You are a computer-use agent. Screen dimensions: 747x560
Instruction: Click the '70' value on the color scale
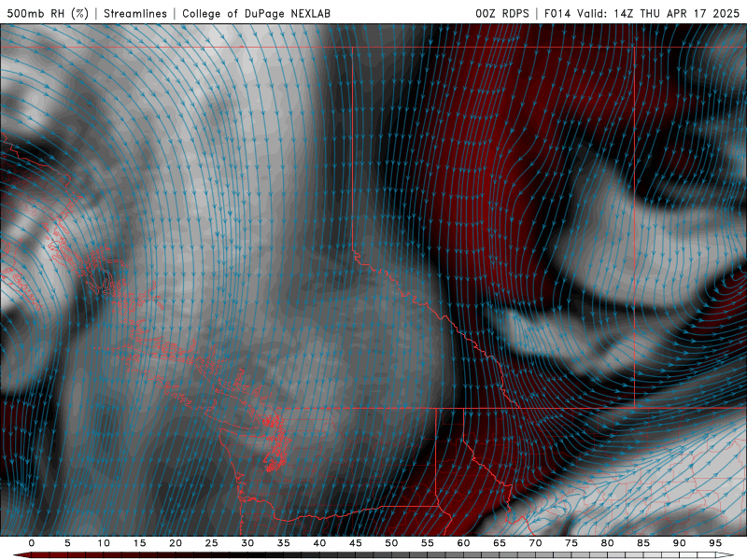(x=535, y=543)
